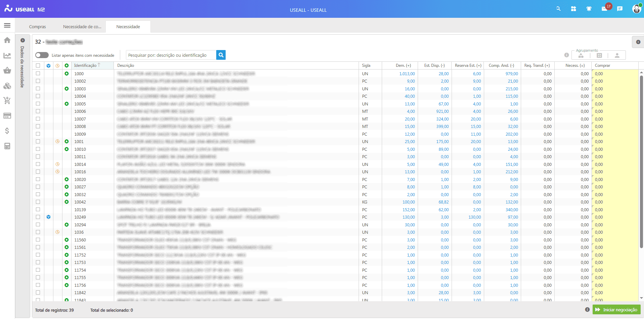Image resolution: width=644 pixels, height=319 pixels.
Task: Sort by Identificação column header
Action: coord(87,65)
